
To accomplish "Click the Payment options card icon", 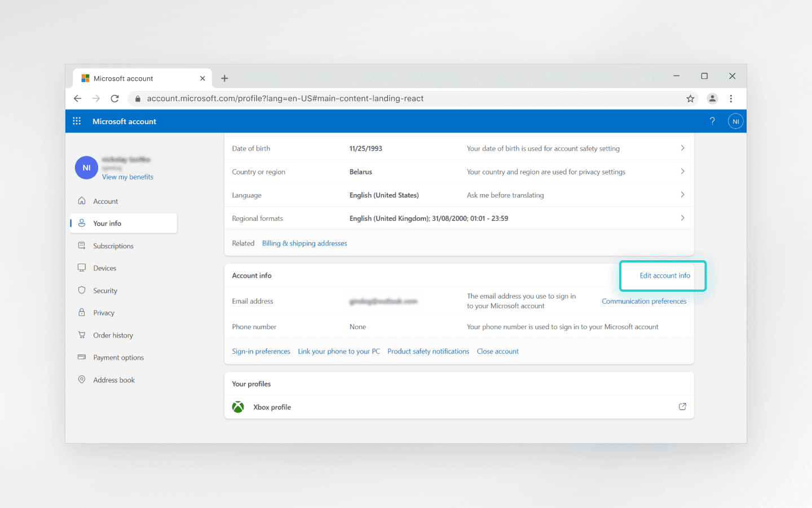I will click(x=82, y=357).
